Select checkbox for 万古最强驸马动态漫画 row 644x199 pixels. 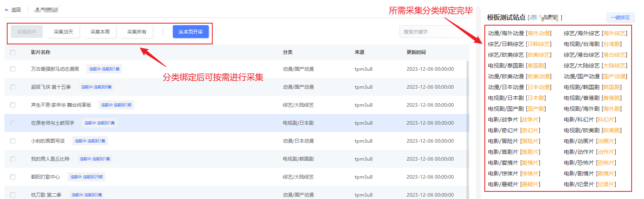(x=13, y=69)
